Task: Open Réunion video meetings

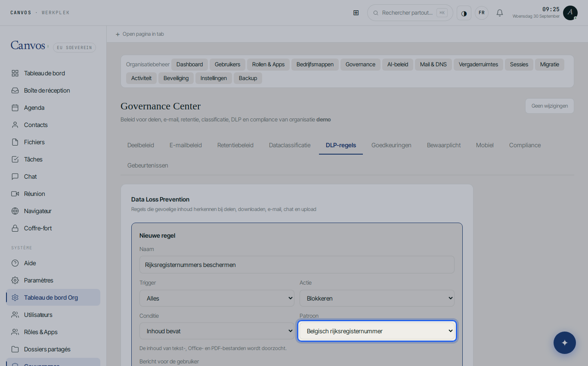Action: point(53,194)
